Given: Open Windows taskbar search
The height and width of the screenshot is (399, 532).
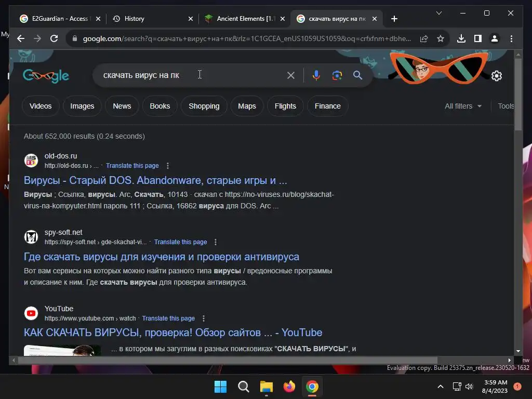Looking at the screenshot, I should [243, 387].
